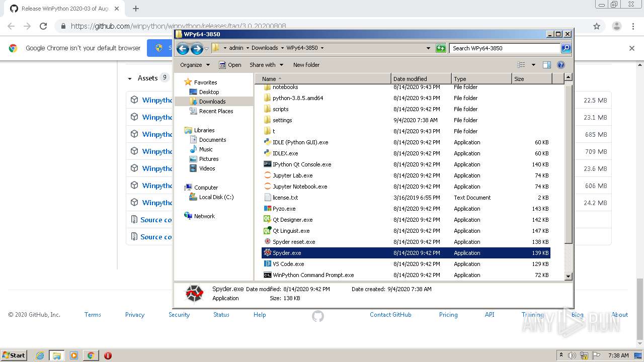Click the Search WPy64-3850 field

coord(505,48)
